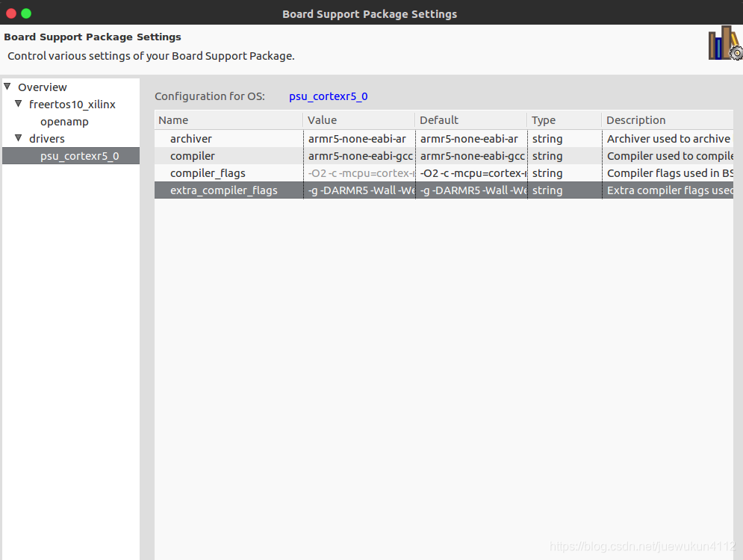Click the Description column header
Viewport: 743px width, 560px height.
(x=668, y=120)
